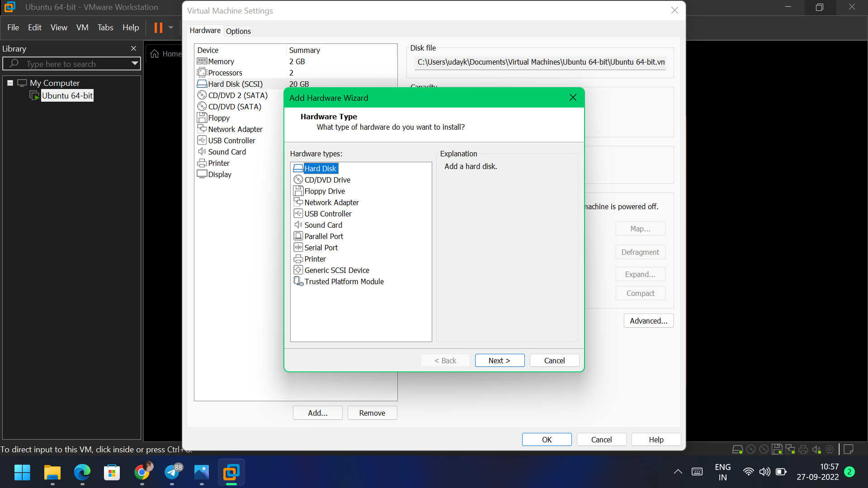Open VMware Workstation from the taskbar
The image size is (868, 488).
[x=231, y=473]
